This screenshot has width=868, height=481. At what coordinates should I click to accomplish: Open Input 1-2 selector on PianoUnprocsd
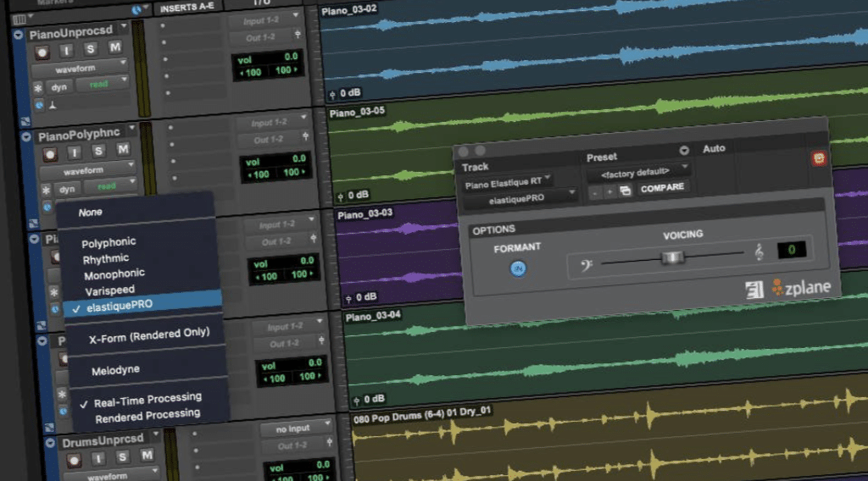264,20
